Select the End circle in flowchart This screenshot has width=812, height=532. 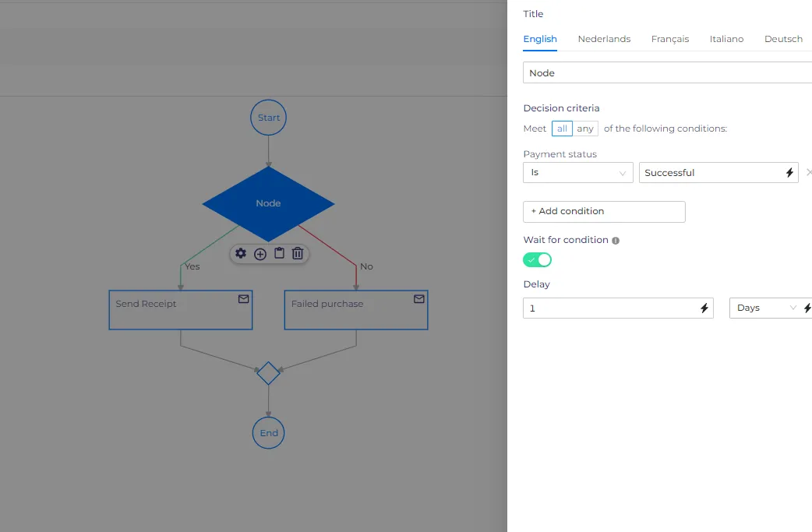point(268,433)
